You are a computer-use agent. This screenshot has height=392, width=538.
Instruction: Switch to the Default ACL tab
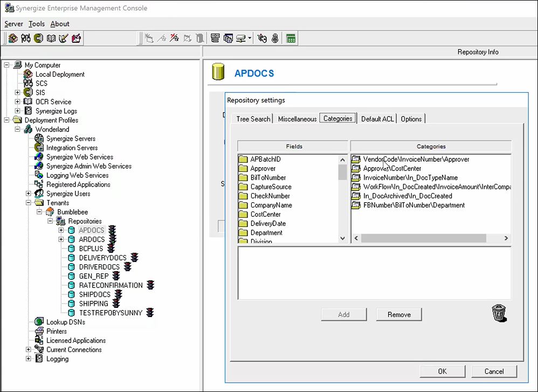coord(377,119)
